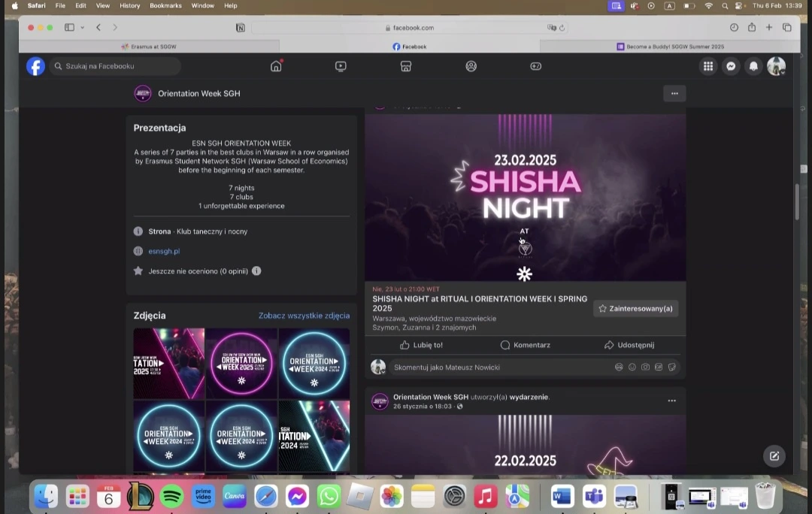Screen dimensions: 812x514
Task: Open the Bookmarks menu
Action: (165, 6)
